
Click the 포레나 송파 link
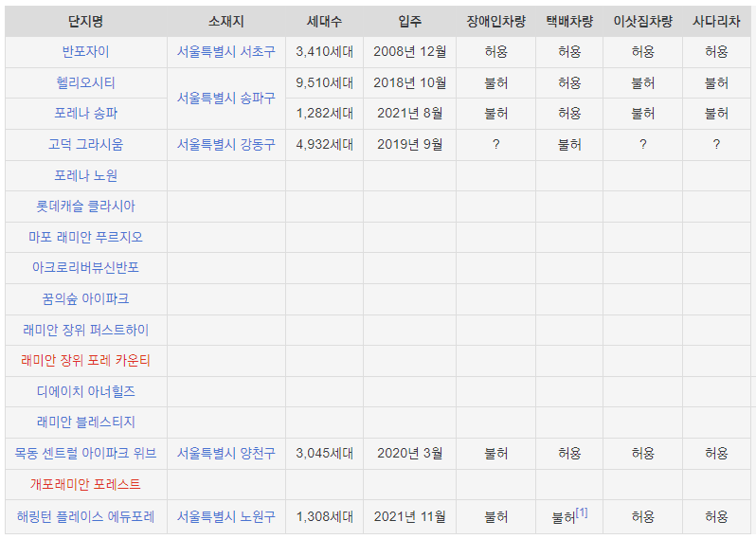[x=86, y=114]
